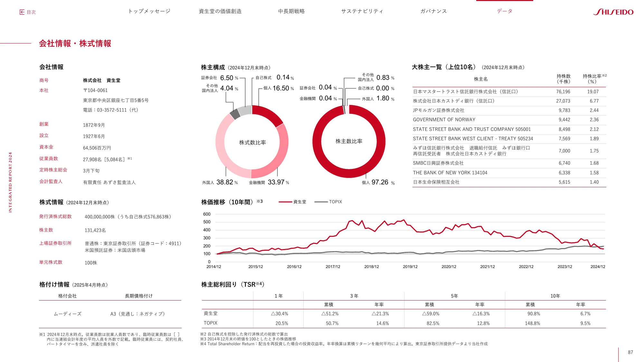This screenshot has width=644, height=362.
Task: Select the ガバナンス navigation tab
Action: click(x=433, y=11)
